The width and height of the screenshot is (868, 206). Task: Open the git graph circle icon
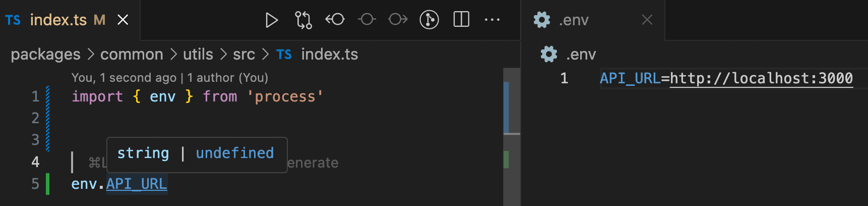pos(429,20)
